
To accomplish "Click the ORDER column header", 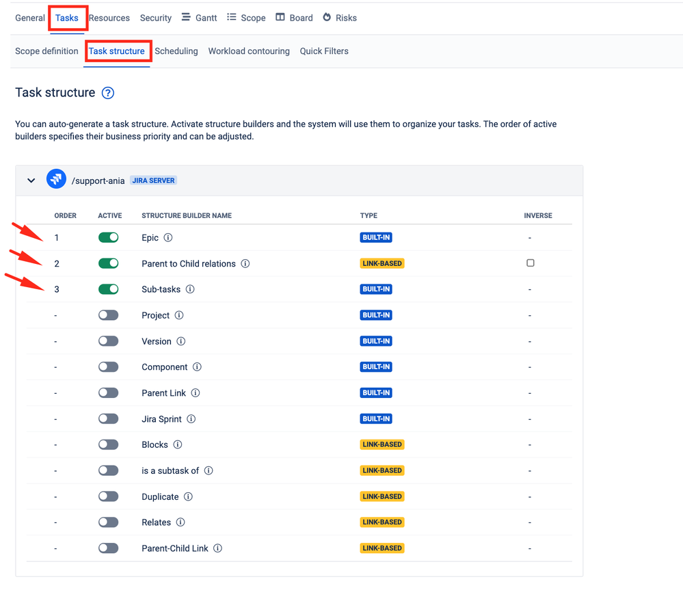I will point(66,215).
